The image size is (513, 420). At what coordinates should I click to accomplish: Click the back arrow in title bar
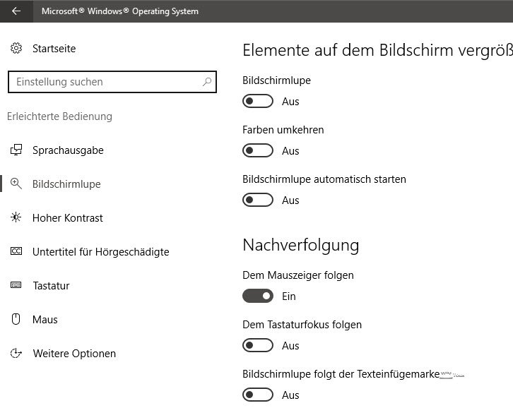pyautogui.click(x=16, y=11)
